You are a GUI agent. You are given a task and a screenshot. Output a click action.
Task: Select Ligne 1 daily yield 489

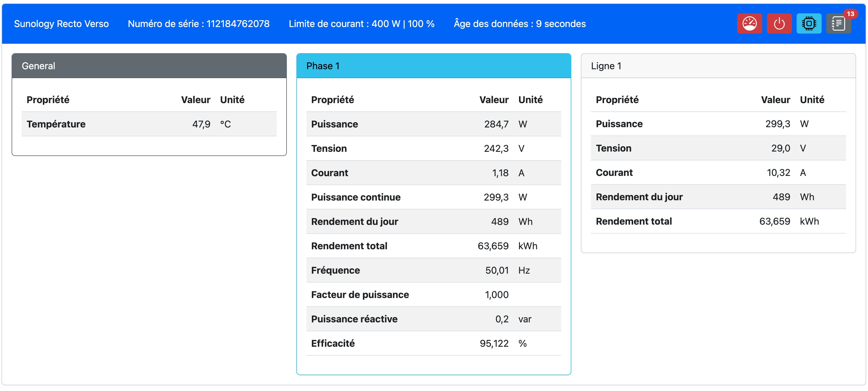(x=781, y=197)
